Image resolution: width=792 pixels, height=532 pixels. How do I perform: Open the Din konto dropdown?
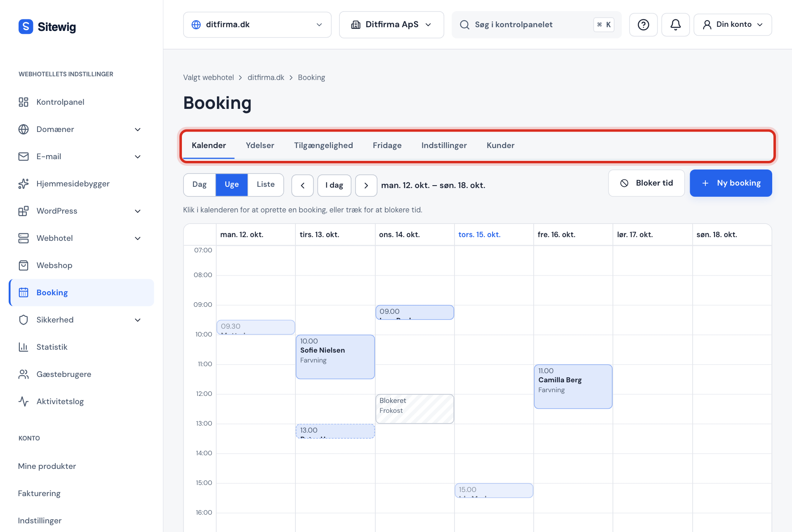click(x=733, y=25)
